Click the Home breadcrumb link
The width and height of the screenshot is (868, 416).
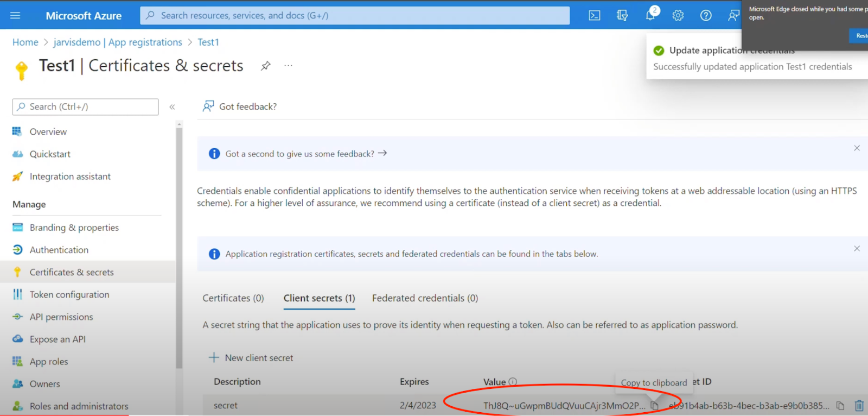click(x=25, y=42)
